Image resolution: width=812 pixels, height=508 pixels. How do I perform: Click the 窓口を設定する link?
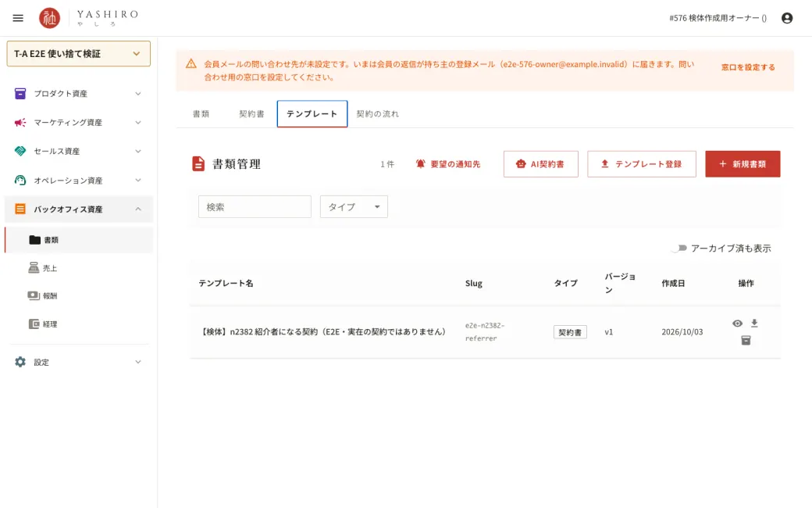coord(748,67)
